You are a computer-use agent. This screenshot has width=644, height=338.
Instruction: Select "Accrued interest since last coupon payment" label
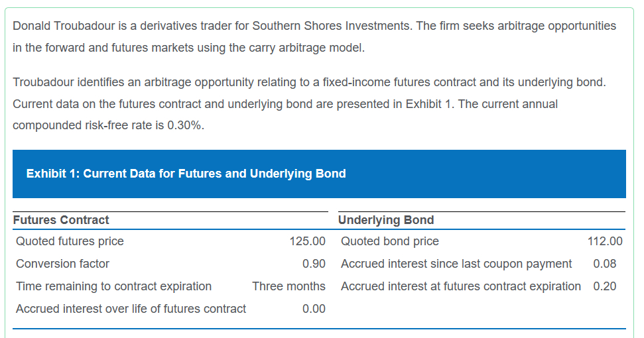click(x=456, y=264)
